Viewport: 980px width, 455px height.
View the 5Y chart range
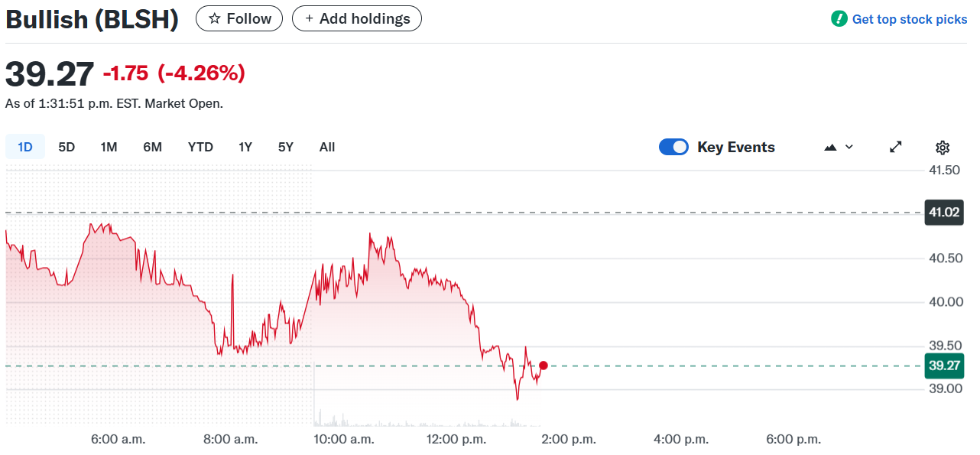coord(285,148)
